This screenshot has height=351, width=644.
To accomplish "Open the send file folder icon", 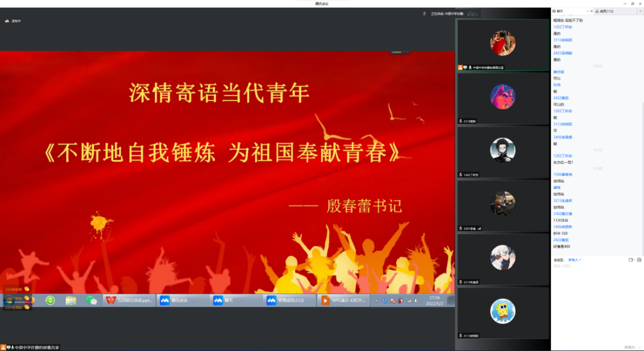I will [631, 260].
